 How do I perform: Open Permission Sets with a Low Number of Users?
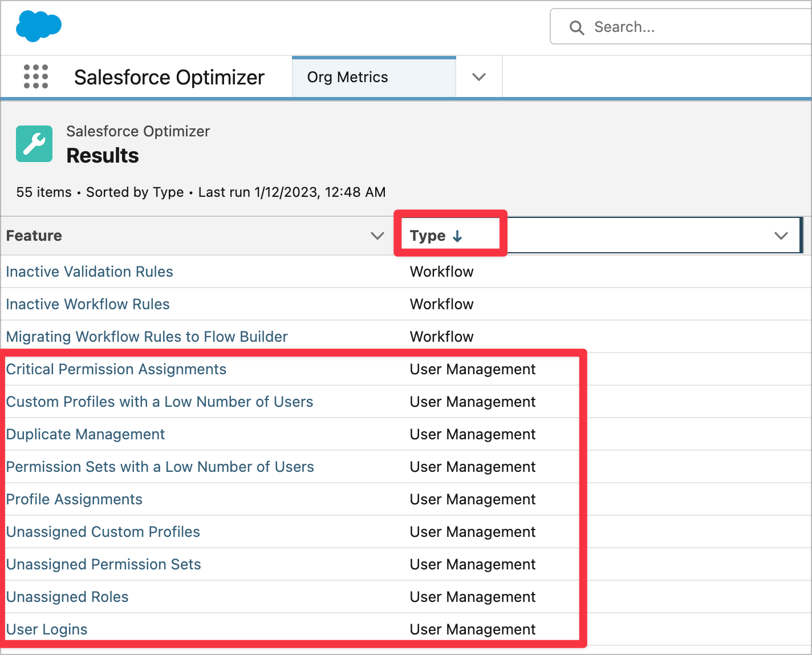click(160, 467)
